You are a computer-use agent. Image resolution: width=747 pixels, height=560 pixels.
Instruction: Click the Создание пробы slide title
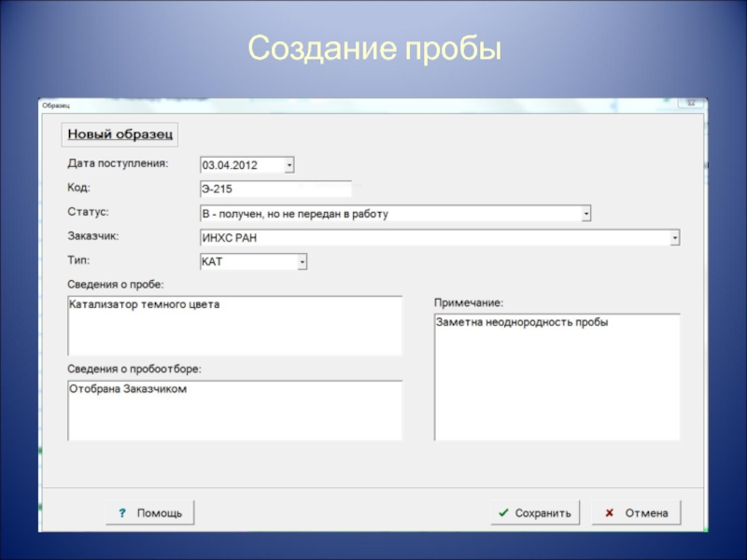pyautogui.click(x=373, y=50)
